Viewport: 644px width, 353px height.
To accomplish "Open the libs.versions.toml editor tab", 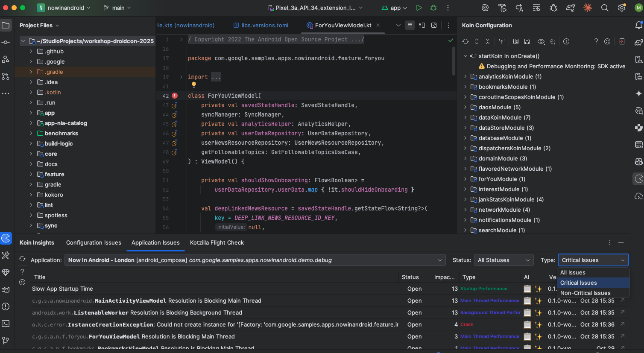I will tap(265, 25).
